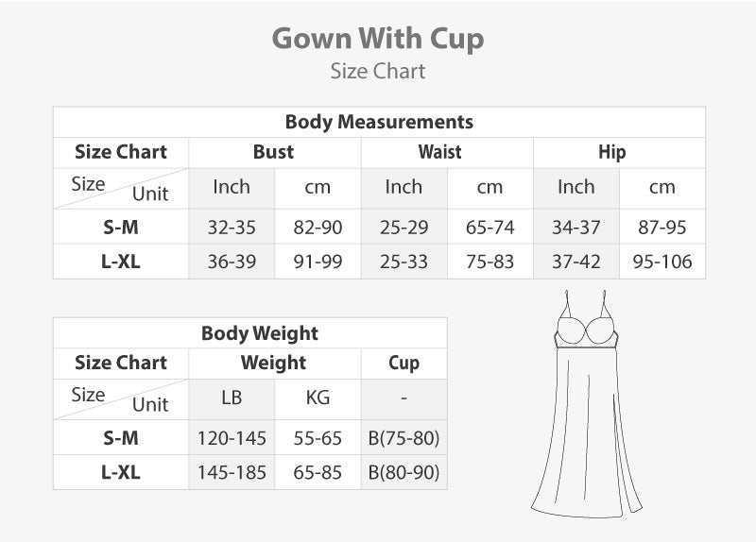The image size is (756, 542).
Task: Click the Cup column header
Action: click(x=404, y=363)
